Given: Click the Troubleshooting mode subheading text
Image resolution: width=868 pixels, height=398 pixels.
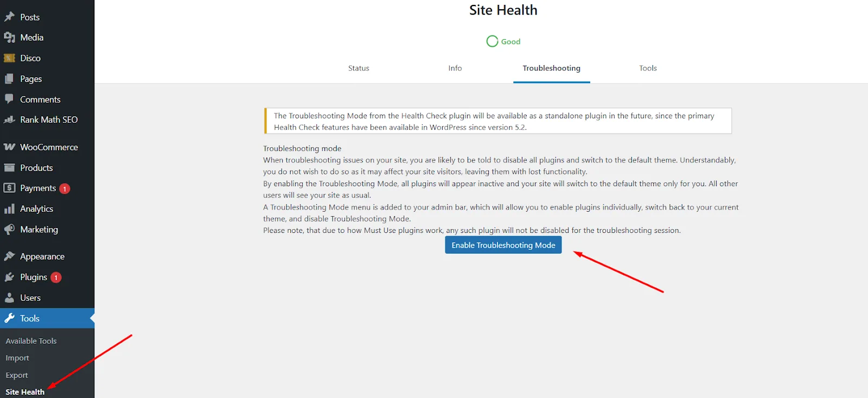Looking at the screenshot, I should pos(302,148).
